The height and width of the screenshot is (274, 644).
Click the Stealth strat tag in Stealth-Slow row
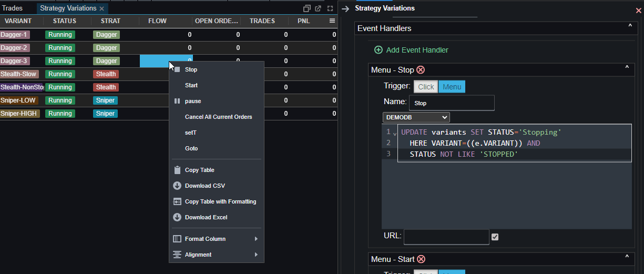point(106,74)
